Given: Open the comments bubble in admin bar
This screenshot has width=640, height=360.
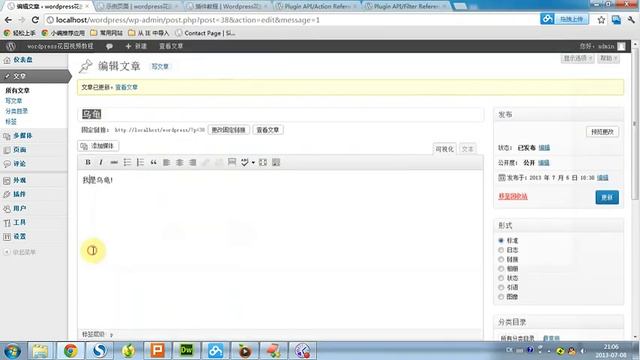Looking at the screenshot, I should tap(109, 47).
